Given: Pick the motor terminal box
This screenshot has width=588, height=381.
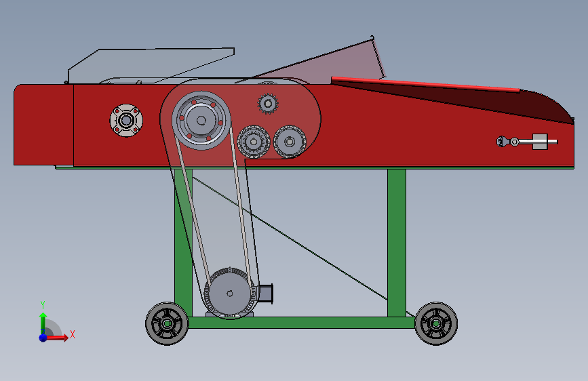Looking at the screenshot, I should 265,294.
